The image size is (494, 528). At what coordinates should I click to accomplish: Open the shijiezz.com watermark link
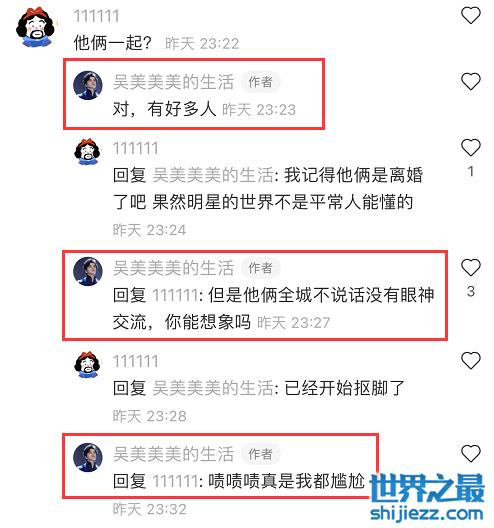(x=427, y=515)
